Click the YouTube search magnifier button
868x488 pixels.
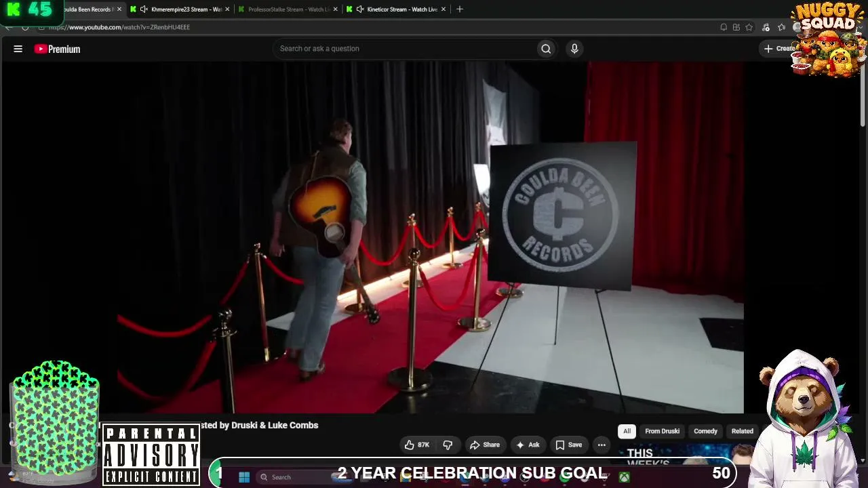click(546, 49)
